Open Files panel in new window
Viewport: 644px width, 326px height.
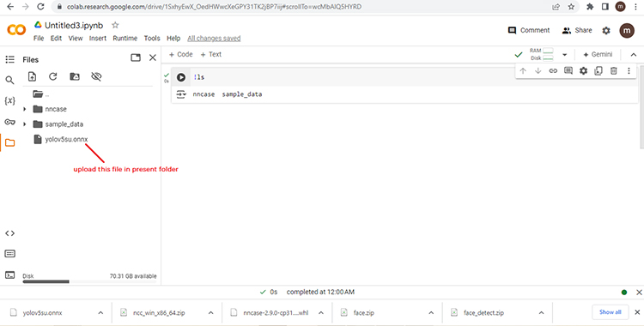136,57
